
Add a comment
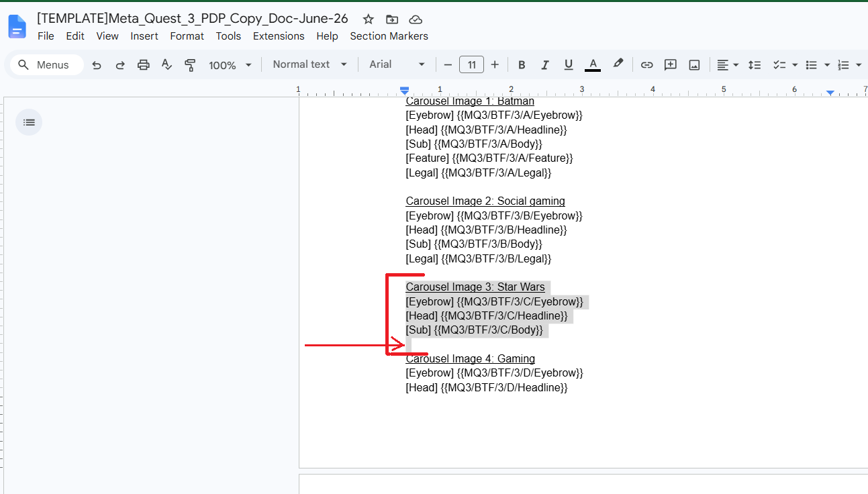(x=670, y=65)
